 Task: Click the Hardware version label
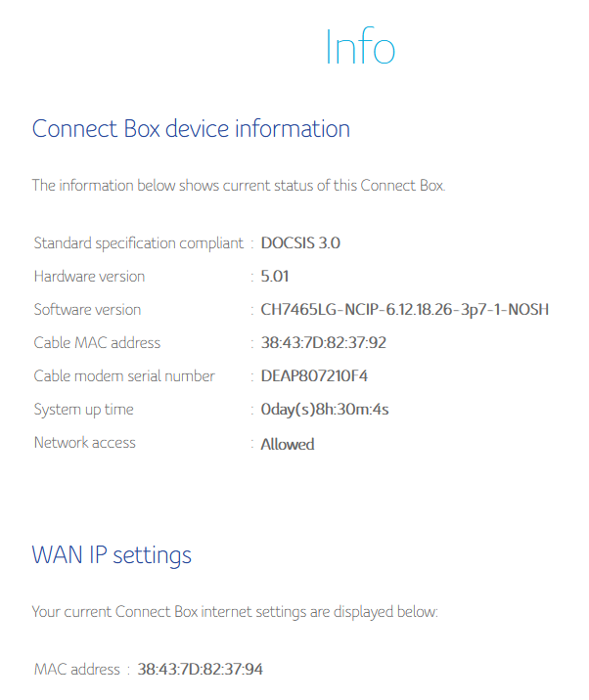tap(89, 277)
